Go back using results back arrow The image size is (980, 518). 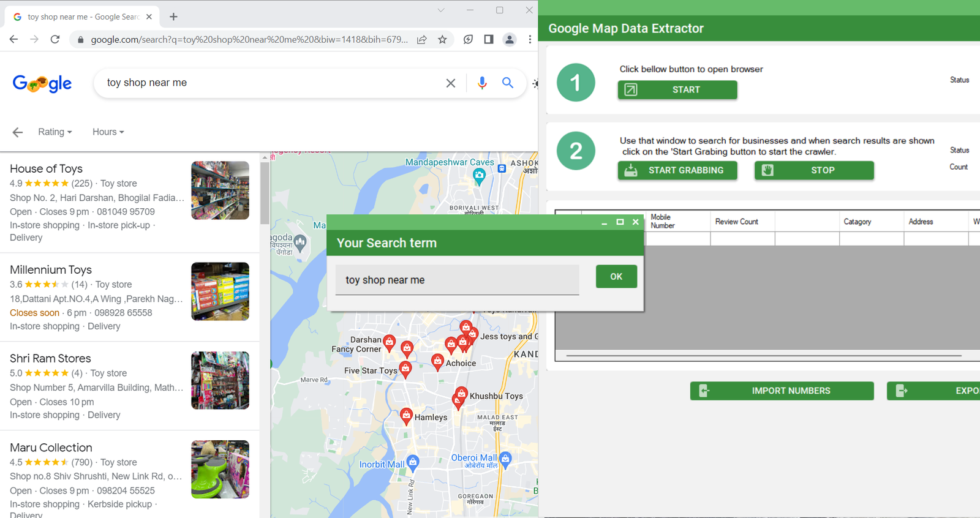tap(18, 132)
